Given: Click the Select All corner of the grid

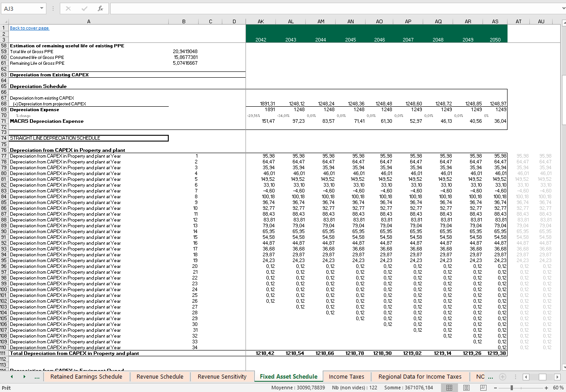Looking at the screenshot, I should coord(4,21).
